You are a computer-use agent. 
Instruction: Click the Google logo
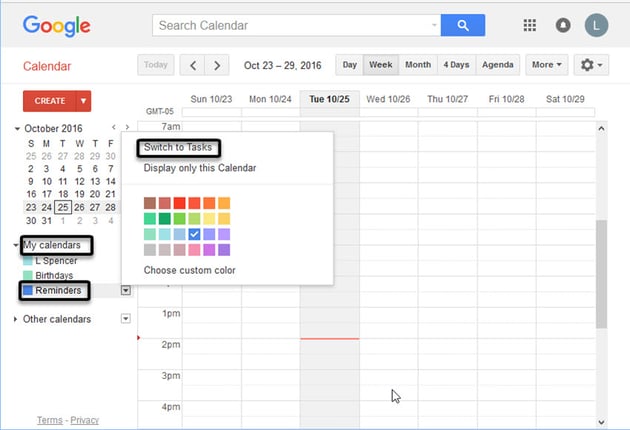57,26
